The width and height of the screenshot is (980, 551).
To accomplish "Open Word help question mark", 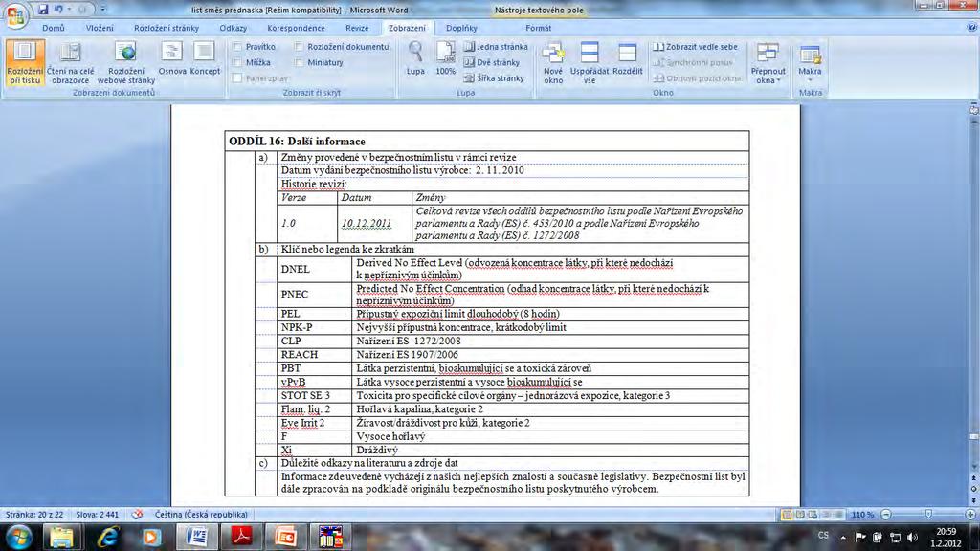I will pyautogui.click(x=971, y=28).
